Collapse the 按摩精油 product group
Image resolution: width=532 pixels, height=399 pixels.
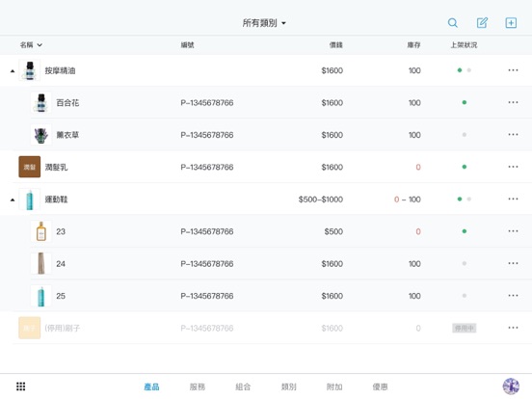pyautogui.click(x=13, y=71)
